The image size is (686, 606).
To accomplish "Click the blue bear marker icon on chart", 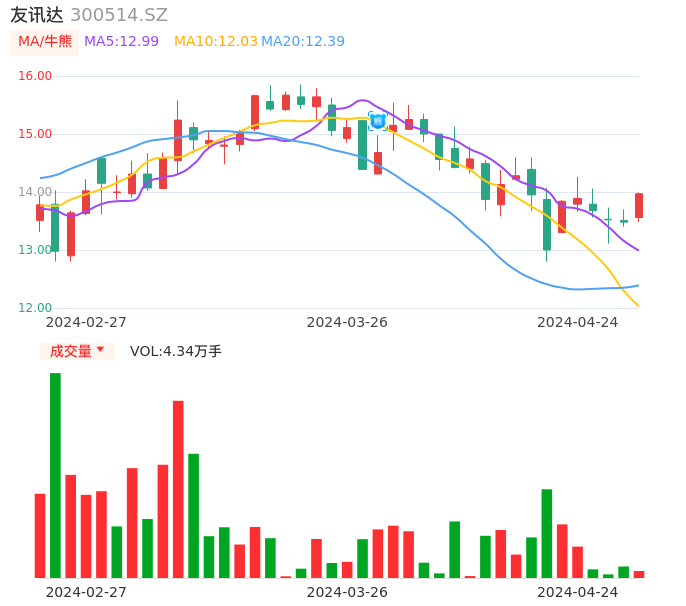I will coord(378,121).
